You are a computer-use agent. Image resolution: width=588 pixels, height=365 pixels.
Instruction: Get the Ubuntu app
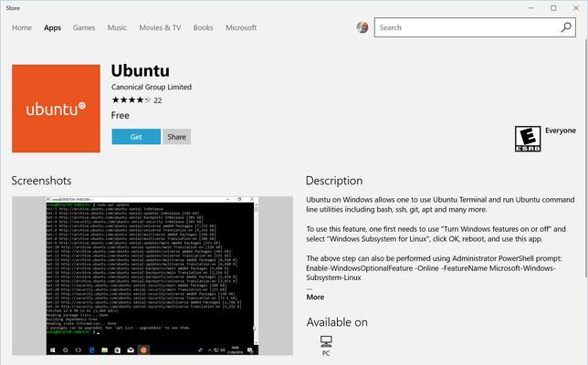click(x=136, y=137)
